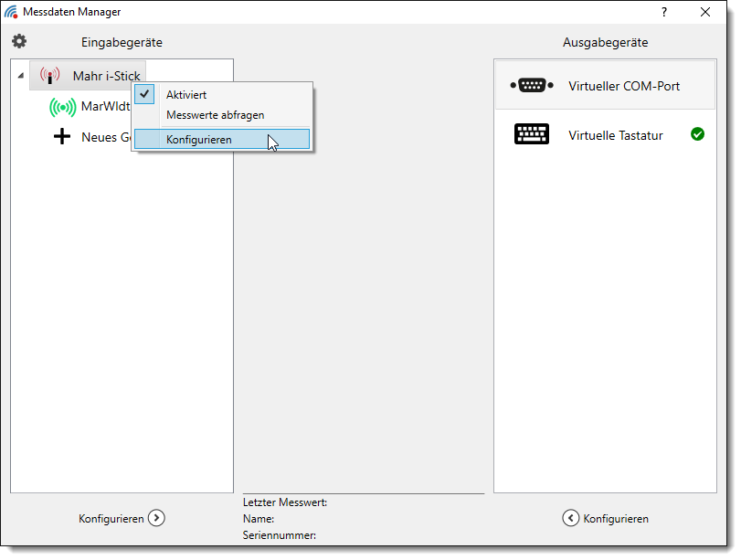Click the red antenna icon of Mahr i-Stick

tap(49, 76)
